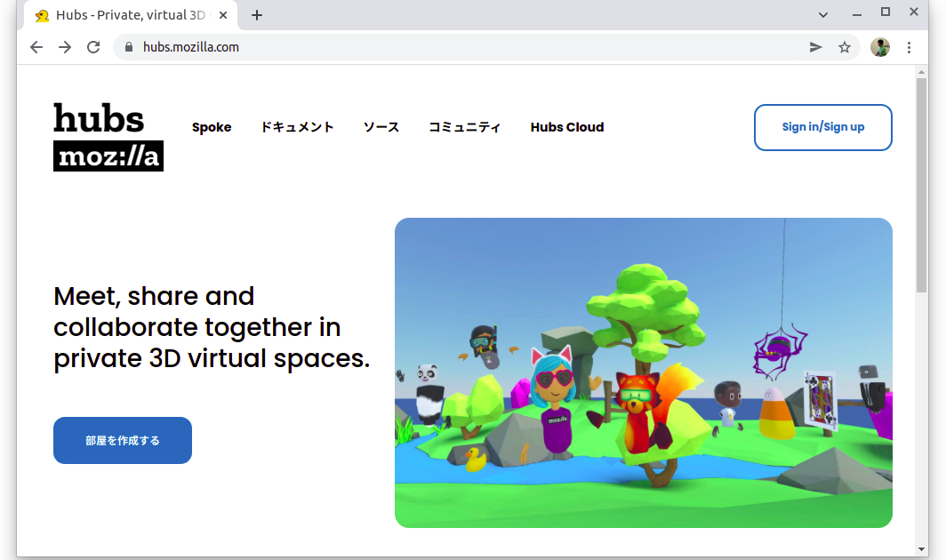Open a new tab with the plus button
946x560 pixels.
pos(257,15)
